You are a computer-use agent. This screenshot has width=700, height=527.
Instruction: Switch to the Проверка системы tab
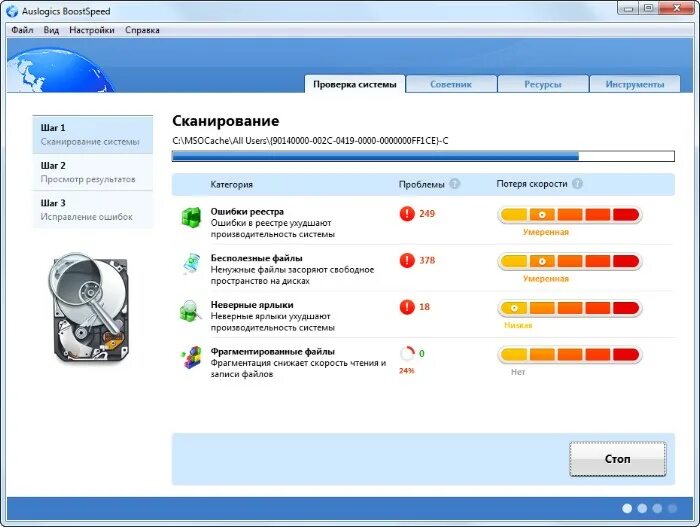tap(355, 84)
